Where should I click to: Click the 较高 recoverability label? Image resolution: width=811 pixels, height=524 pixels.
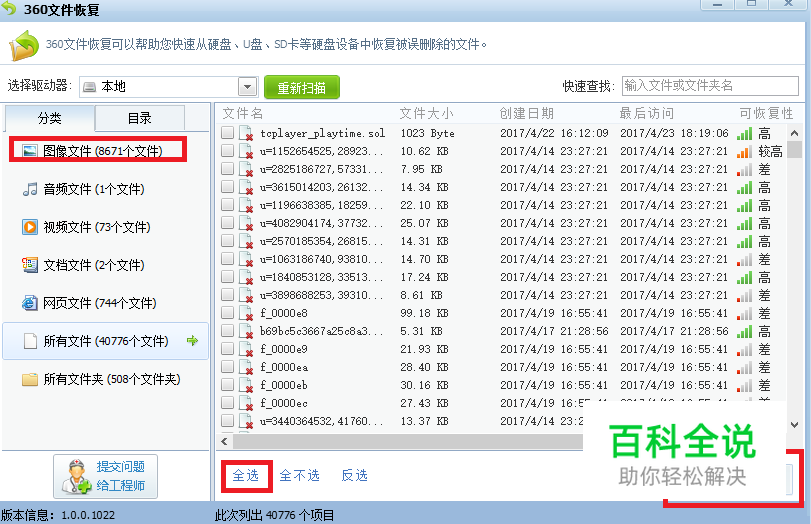[770, 152]
